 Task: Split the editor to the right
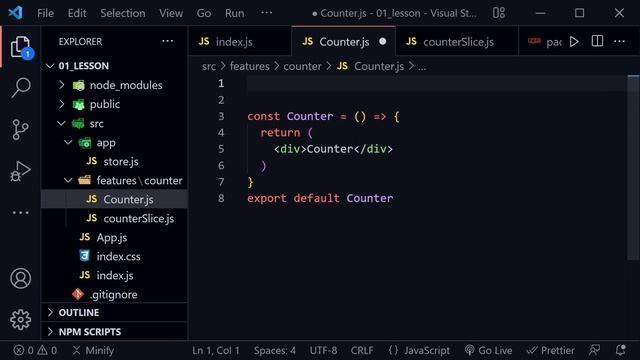[x=597, y=41]
